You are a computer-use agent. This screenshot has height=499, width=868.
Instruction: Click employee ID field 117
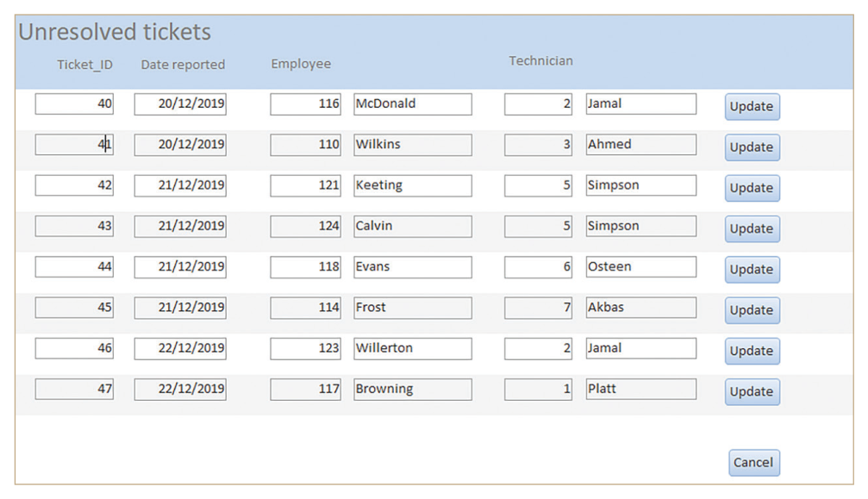306,389
